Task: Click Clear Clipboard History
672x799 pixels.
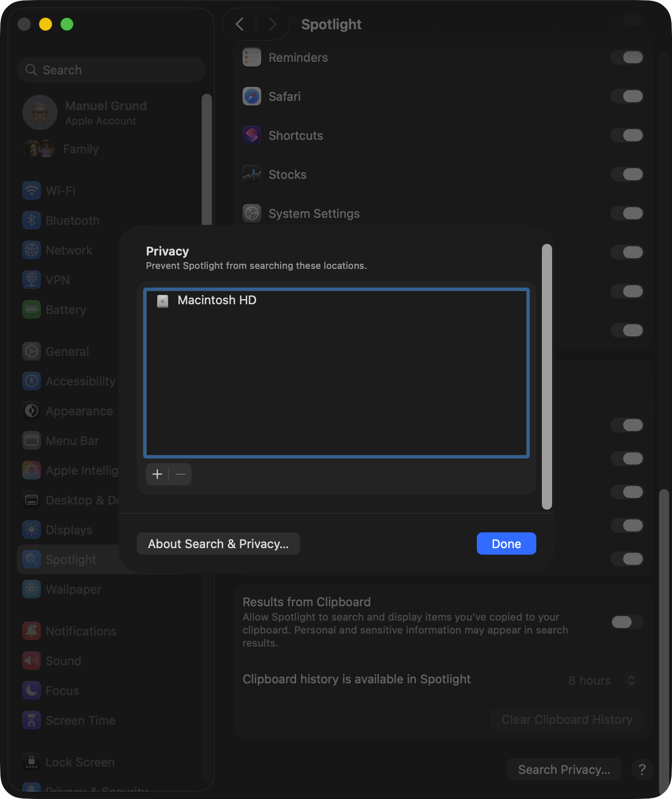Action: point(567,720)
